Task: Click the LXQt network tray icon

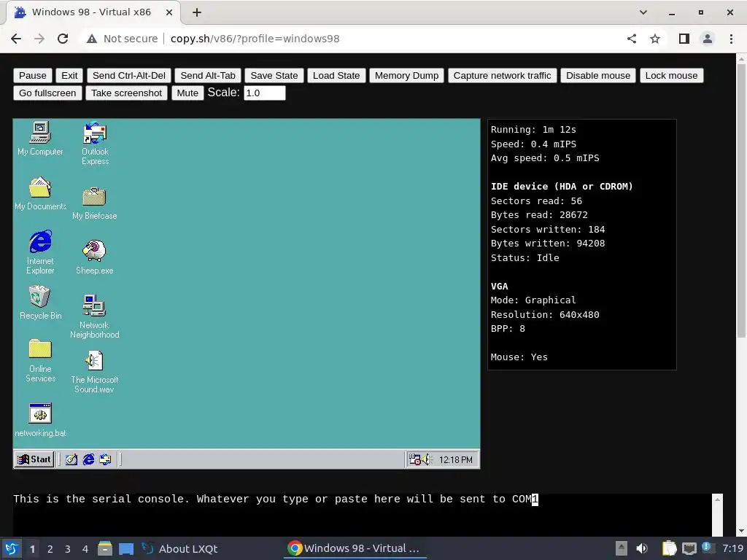Action: click(689, 548)
